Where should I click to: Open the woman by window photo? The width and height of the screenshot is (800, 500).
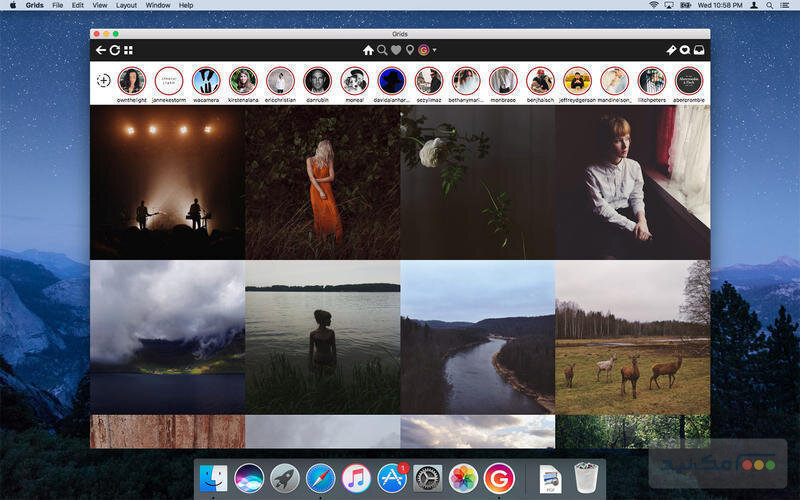633,183
